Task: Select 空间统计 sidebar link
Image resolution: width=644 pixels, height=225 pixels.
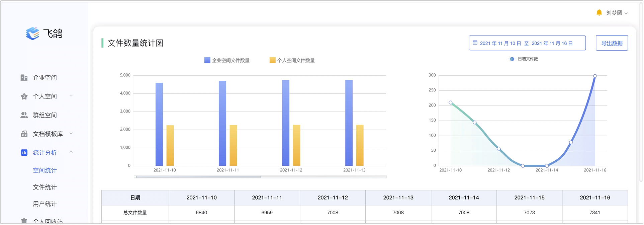Action: tap(45, 170)
